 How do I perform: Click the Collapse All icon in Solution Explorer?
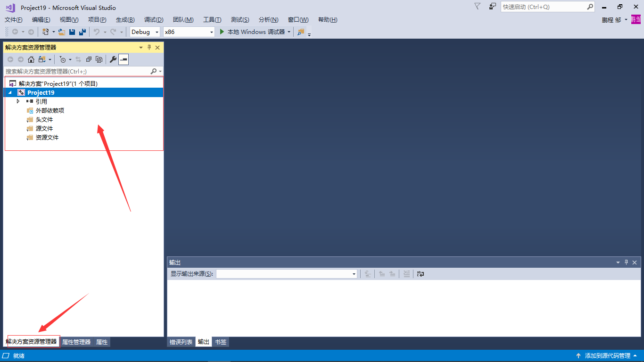coord(88,59)
